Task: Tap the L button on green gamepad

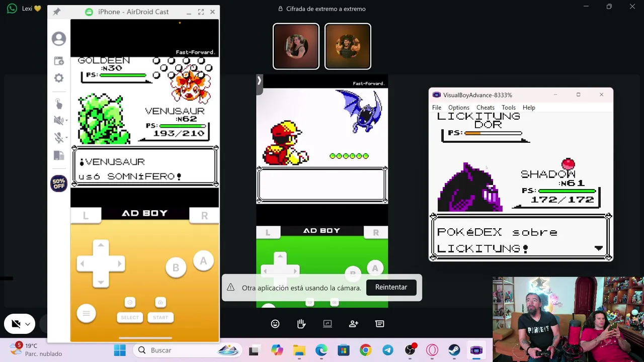Action: pos(268,232)
